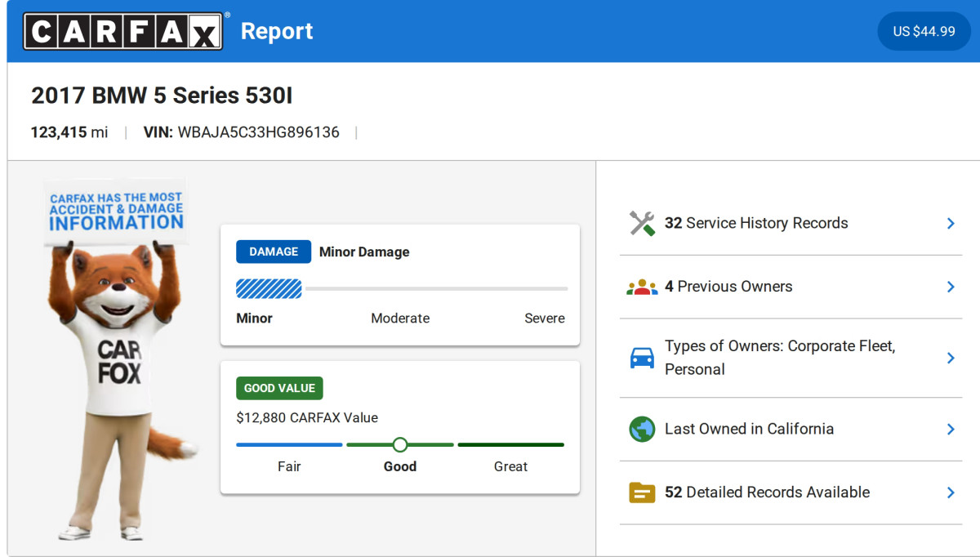Image resolution: width=980 pixels, height=557 pixels.
Task: Click the Report header text
Action: coord(277,31)
